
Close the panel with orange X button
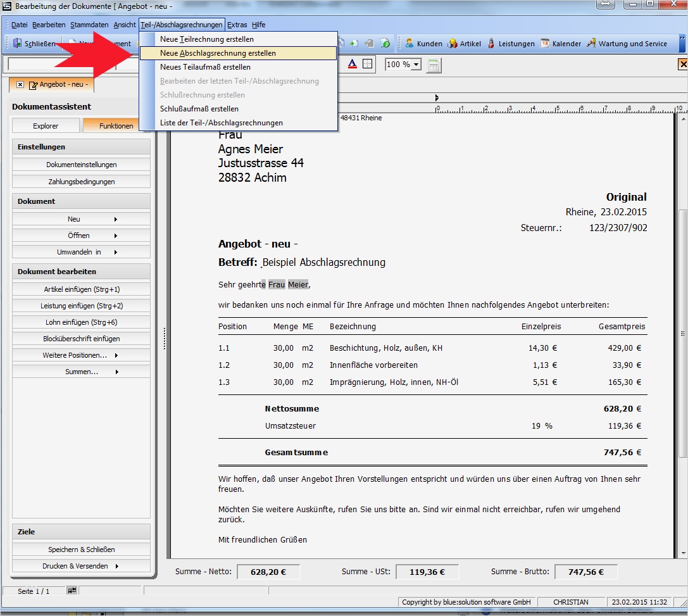[683, 65]
